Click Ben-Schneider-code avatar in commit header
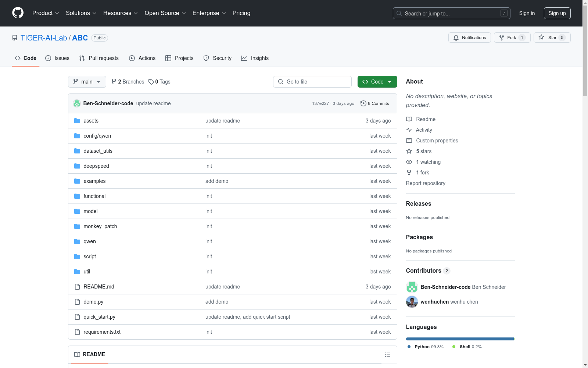 (77, 103)
